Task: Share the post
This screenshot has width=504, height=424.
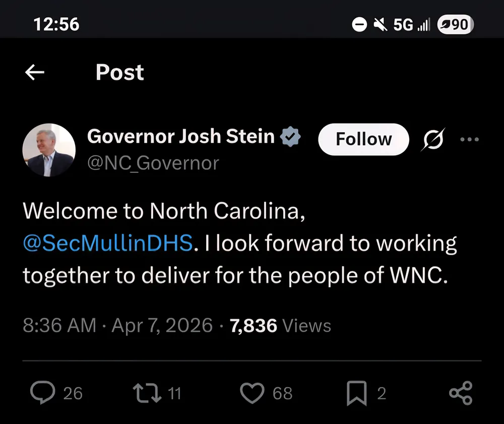Action: [x=460, y=393]
